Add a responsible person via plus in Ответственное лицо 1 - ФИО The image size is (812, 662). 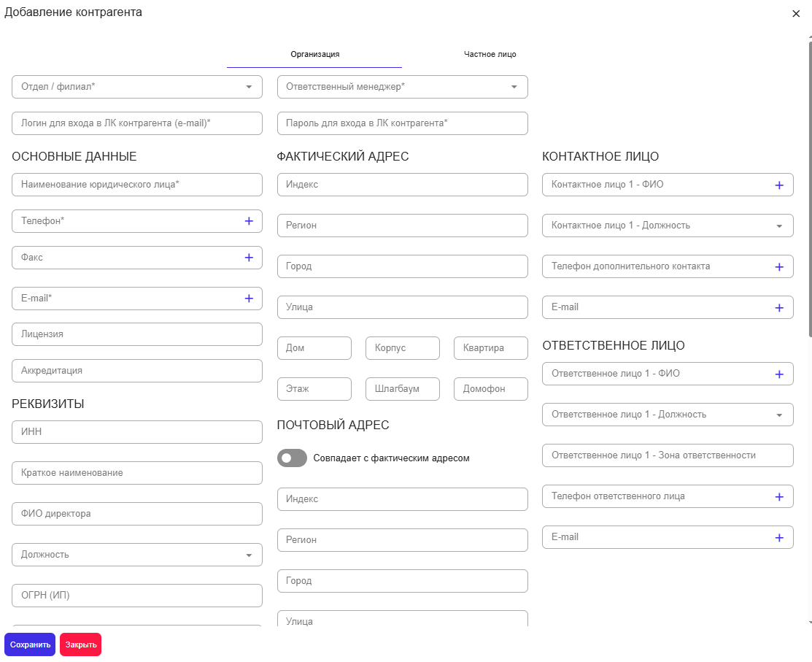pos(779,374)
